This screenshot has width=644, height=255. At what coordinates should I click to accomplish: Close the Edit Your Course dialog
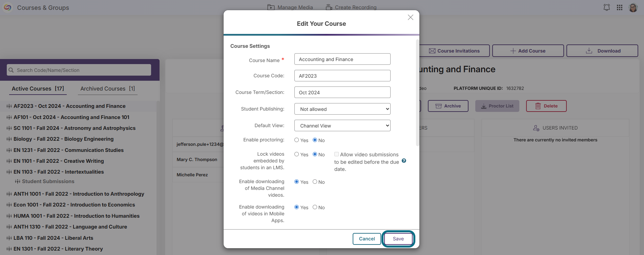click(410, 17)
